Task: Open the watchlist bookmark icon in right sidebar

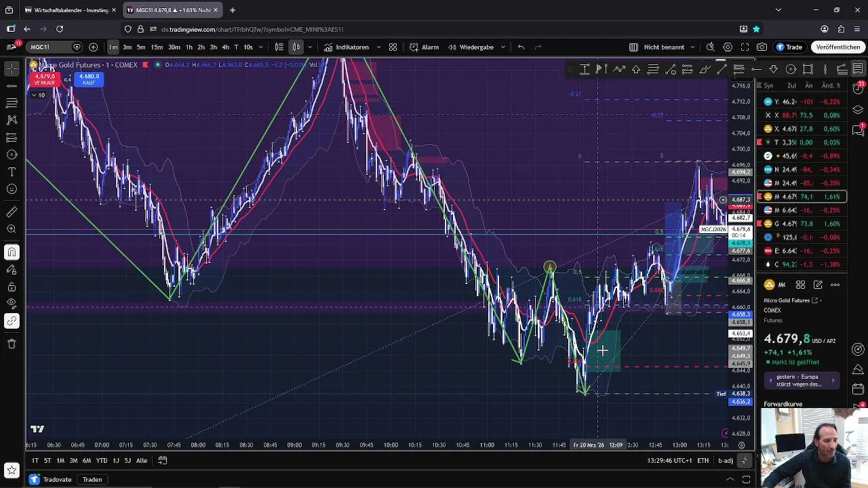Action: pyautogui.click(x=858, y=68)
